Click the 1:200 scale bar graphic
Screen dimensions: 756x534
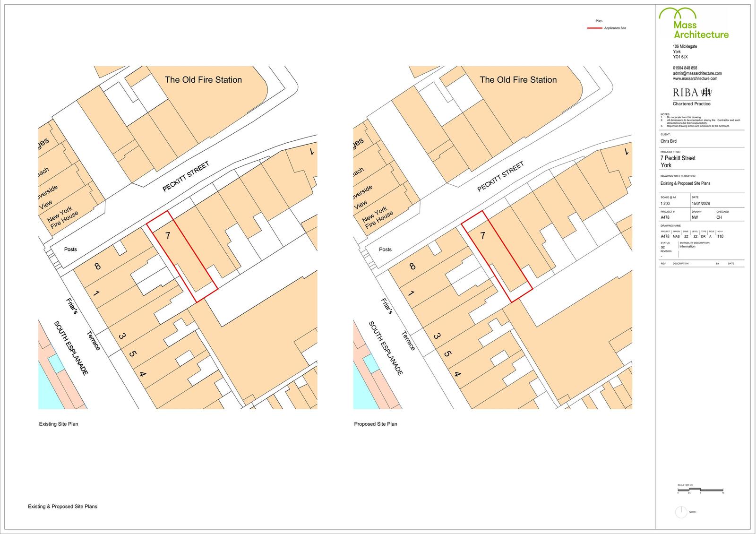point(700,489)
